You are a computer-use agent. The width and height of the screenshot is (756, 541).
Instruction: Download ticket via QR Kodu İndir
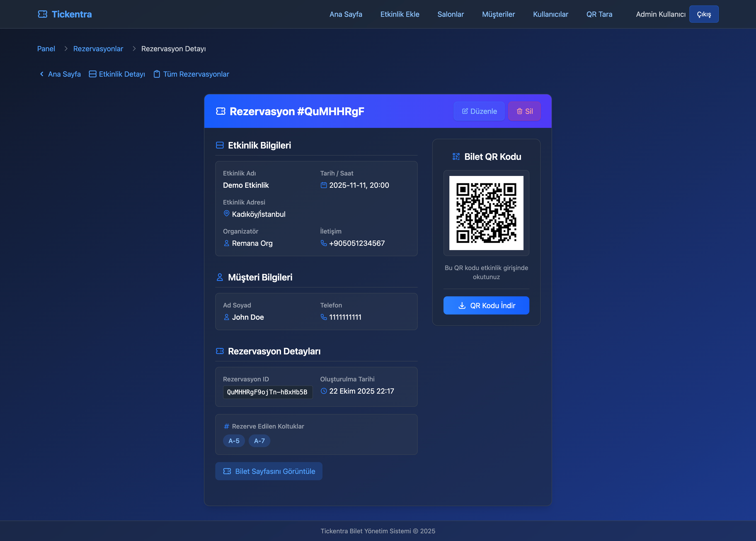pos(486,305)
